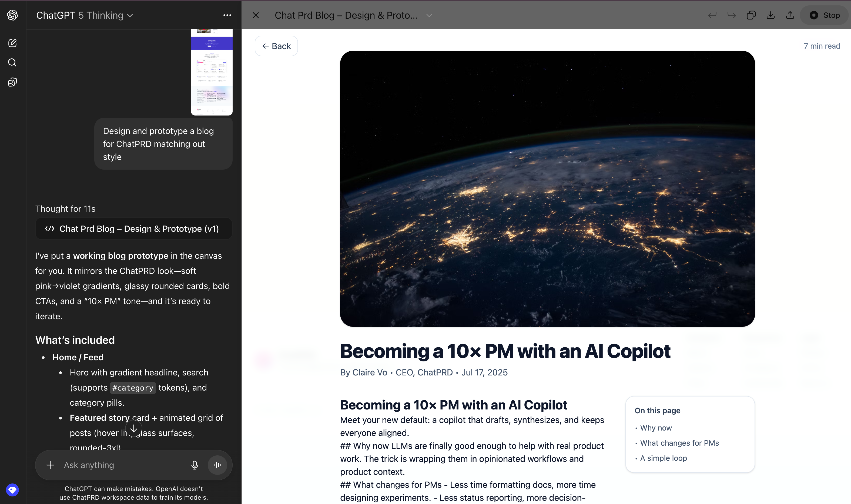This screenshot has height=504, width=851.
Task: Download the canvas file
Action: click(770, 15)
